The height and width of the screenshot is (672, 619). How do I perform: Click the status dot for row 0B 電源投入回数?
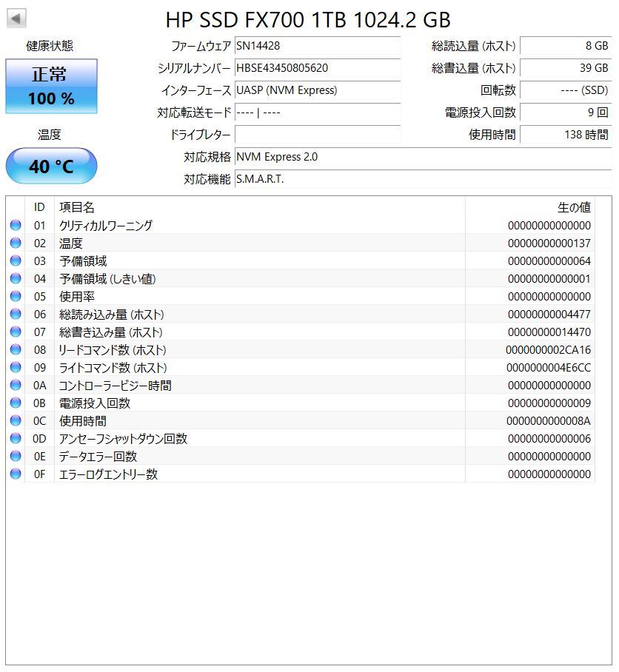click(16, 403)
